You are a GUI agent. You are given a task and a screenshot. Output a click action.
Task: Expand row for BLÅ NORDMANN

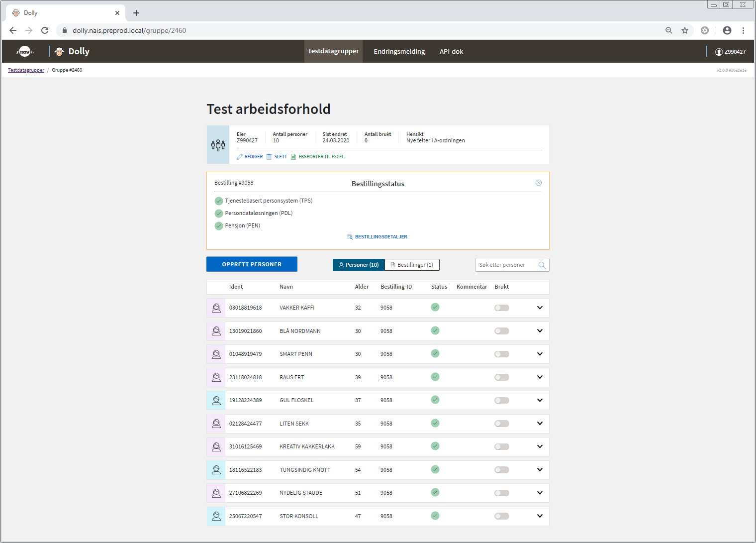pyautogui.click(x=540, y=331)
